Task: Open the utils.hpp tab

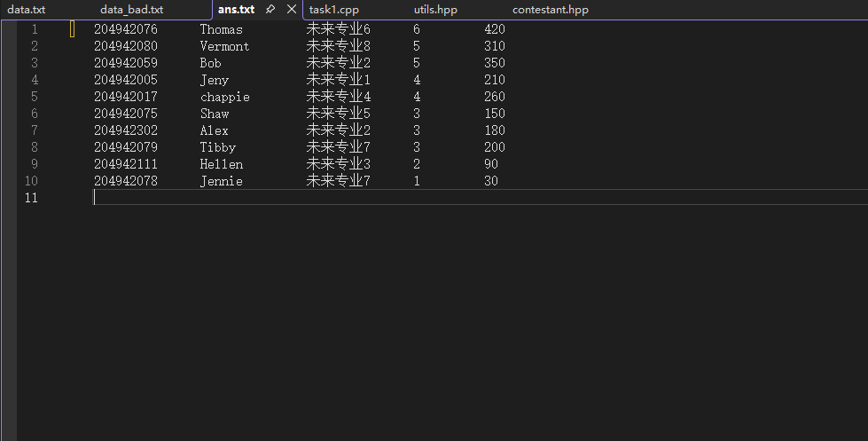Action: coord(435,10)
